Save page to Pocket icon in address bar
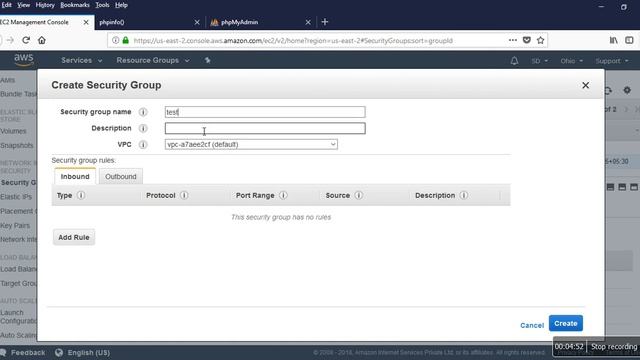This screenshot has height=360, width=640. click(x=527, y=40)
